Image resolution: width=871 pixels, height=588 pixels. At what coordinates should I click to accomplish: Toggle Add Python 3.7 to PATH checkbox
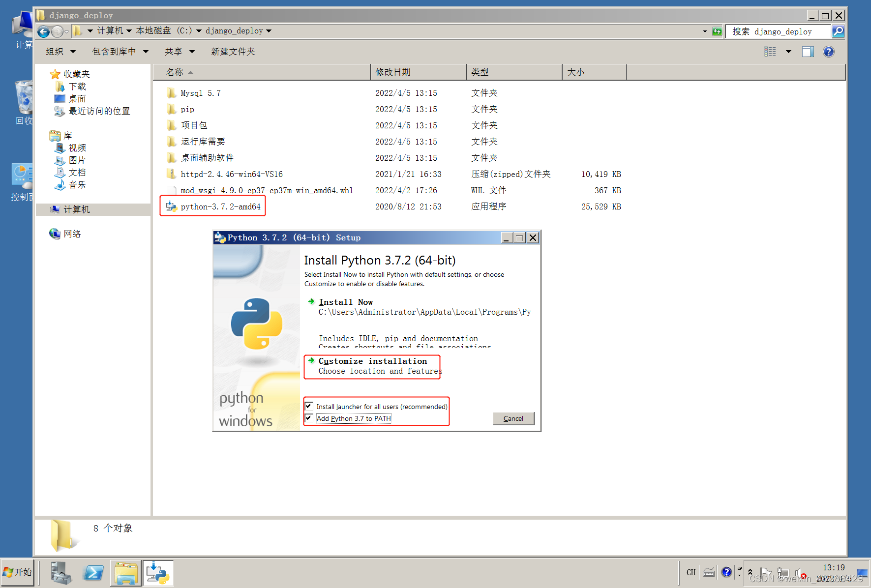click(309, 418)
